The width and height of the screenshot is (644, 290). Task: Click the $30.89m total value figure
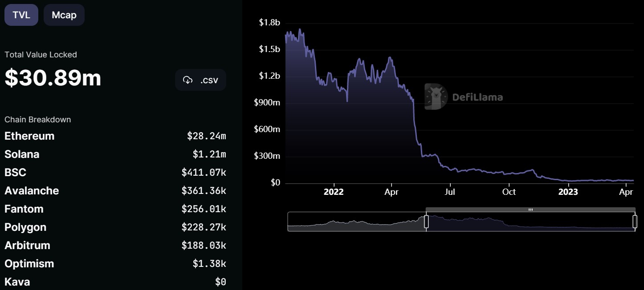pos(53,78)
